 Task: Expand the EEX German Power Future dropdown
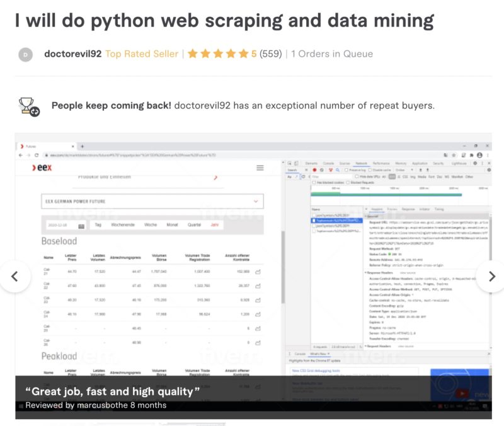tap(152, 201)
